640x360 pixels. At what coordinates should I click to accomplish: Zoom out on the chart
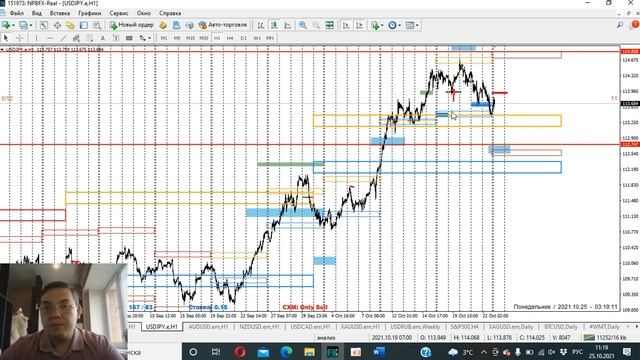point(316,25)
